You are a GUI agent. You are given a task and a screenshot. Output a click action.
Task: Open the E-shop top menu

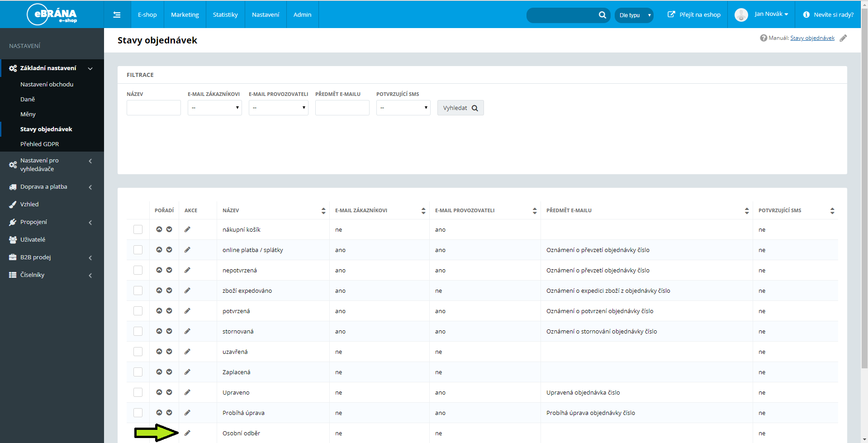pyautogui.click(x=147, y=14)
